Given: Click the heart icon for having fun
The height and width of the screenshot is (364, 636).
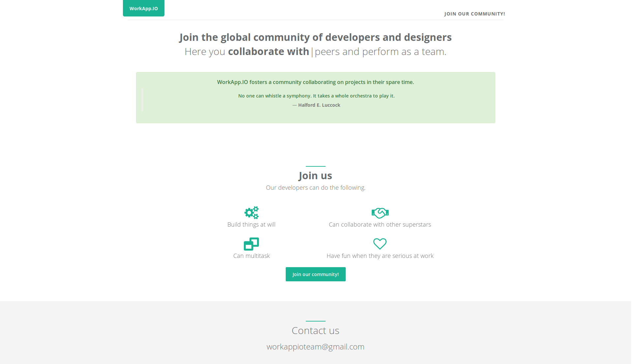Looking at the screenshot, I should point(380,244).
